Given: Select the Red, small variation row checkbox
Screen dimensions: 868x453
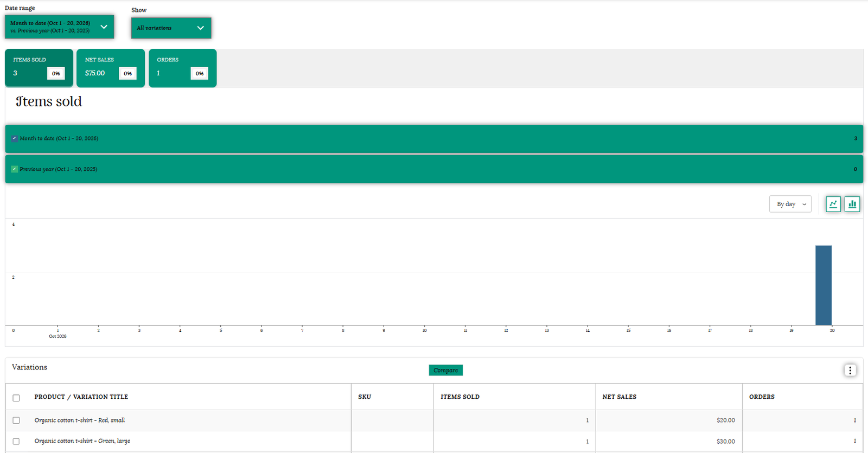Looking at the screenshot, I should [16, 420].
